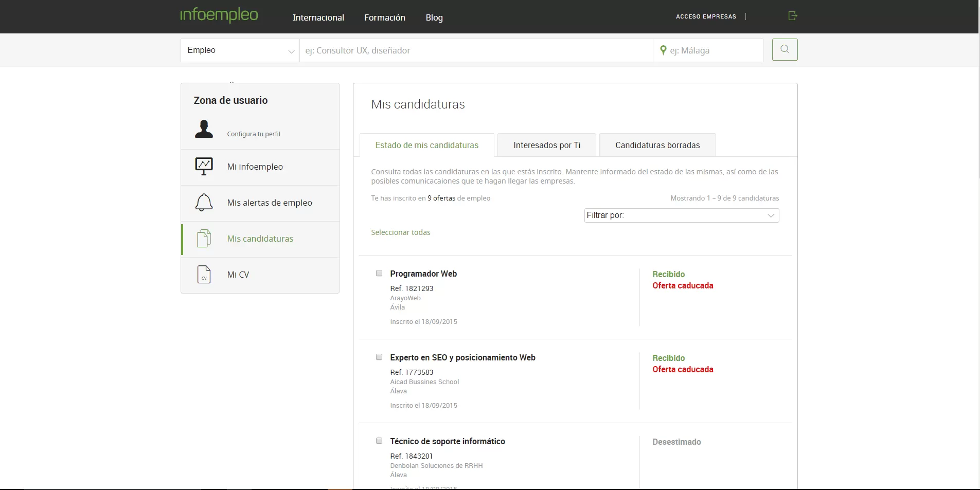
Task: Click the Mi CV document icon
Action: tap(204, 275)
